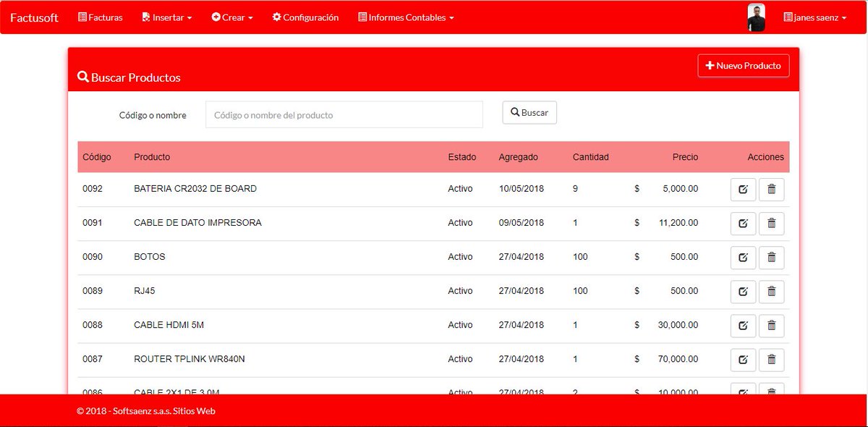
Task: Click the CABLE HDMI 5M name
Action: (169, 325)
